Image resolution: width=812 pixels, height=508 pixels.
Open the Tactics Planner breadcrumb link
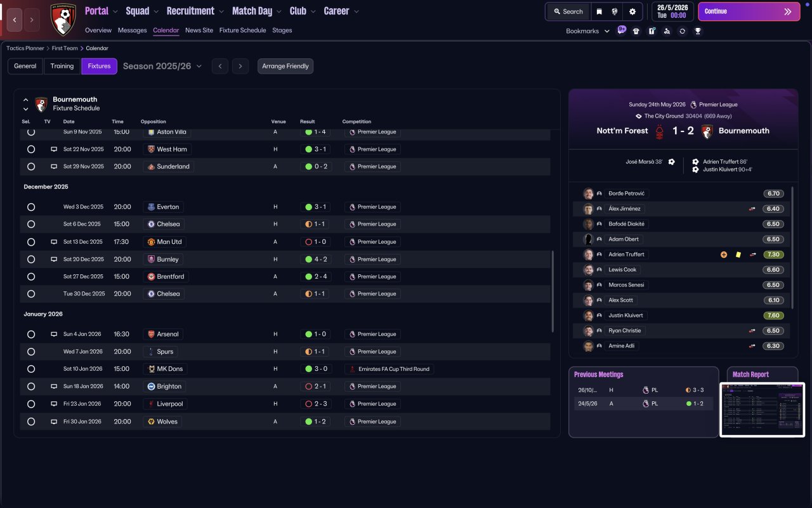coord(25,48)
